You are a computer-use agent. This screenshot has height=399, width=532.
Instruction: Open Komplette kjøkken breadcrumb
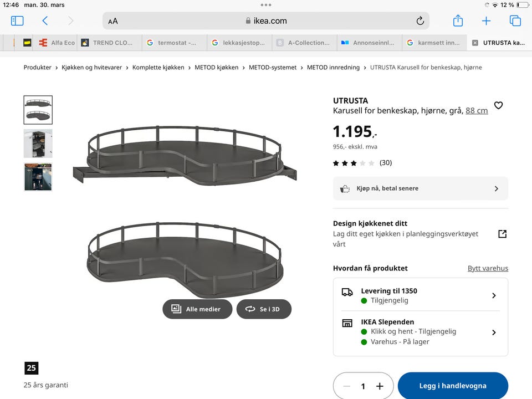tap(158, 67)
